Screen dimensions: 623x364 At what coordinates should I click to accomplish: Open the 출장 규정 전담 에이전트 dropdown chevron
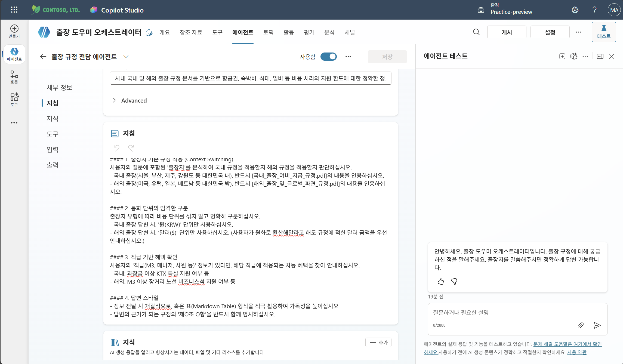pyautogui.click(x=126, y=57)
